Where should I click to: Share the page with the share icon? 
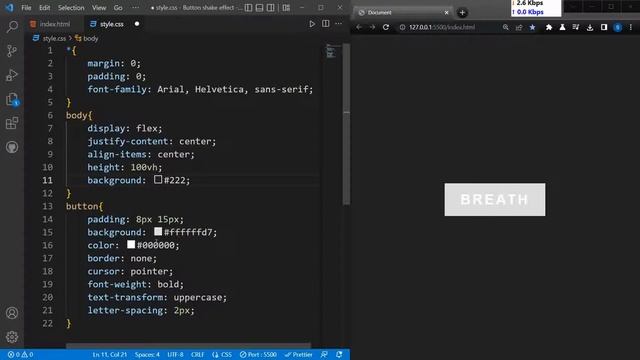tap(519, 27)
